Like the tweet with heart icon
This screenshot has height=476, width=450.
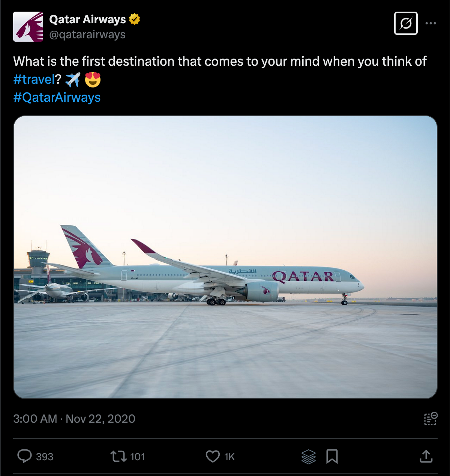pos(213,456)
